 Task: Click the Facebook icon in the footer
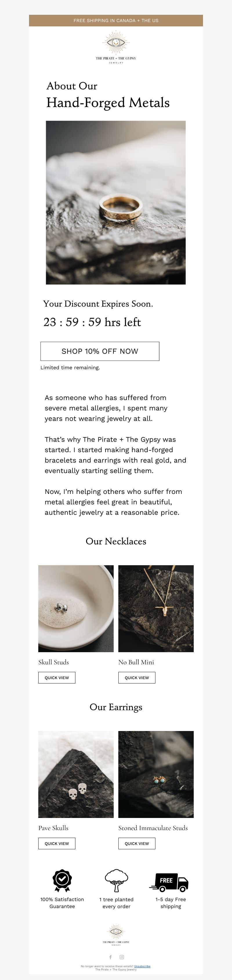(111, 957)
